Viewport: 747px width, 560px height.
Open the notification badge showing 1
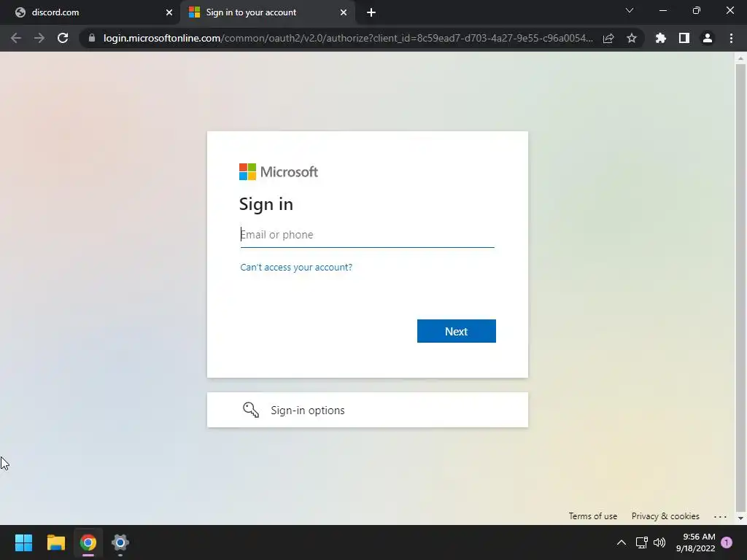[727, 542]
